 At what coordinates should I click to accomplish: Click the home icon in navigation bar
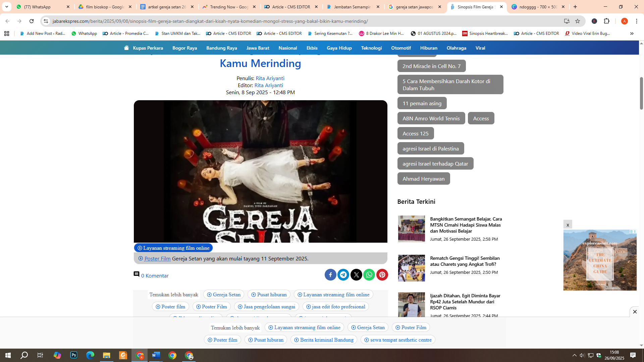click(x=126, y=48)
